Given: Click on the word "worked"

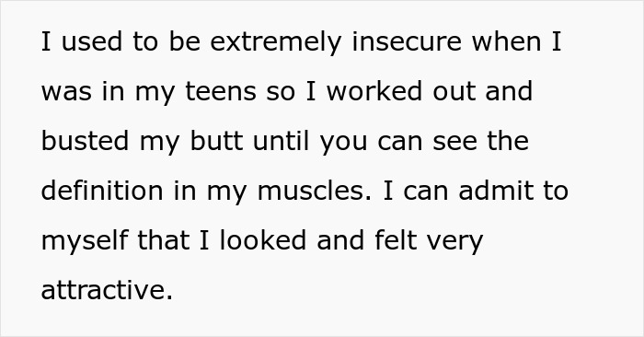Looking at the screenshot, I should (x=374, y=91).
